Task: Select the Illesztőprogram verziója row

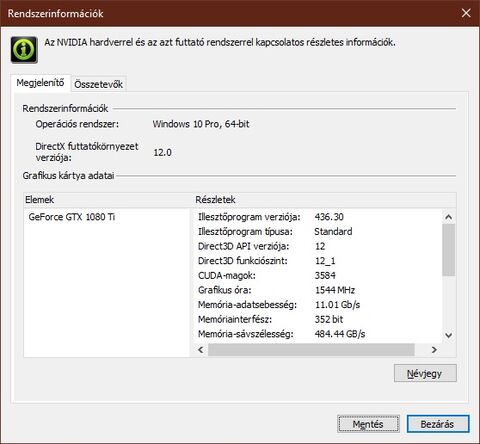Action: [318, 217]
